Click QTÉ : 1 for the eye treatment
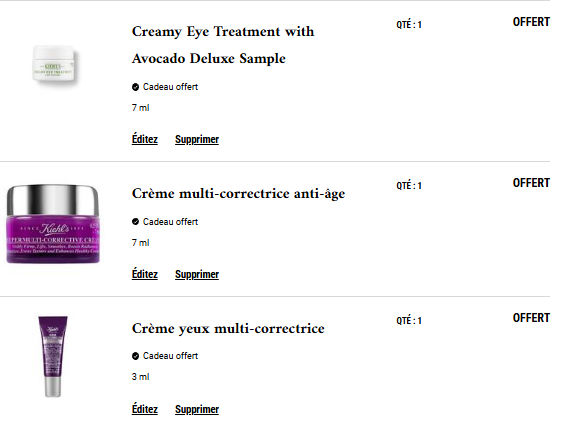This screenshot has height=442, width=566. pyautogui.click(x=409, y=25)
